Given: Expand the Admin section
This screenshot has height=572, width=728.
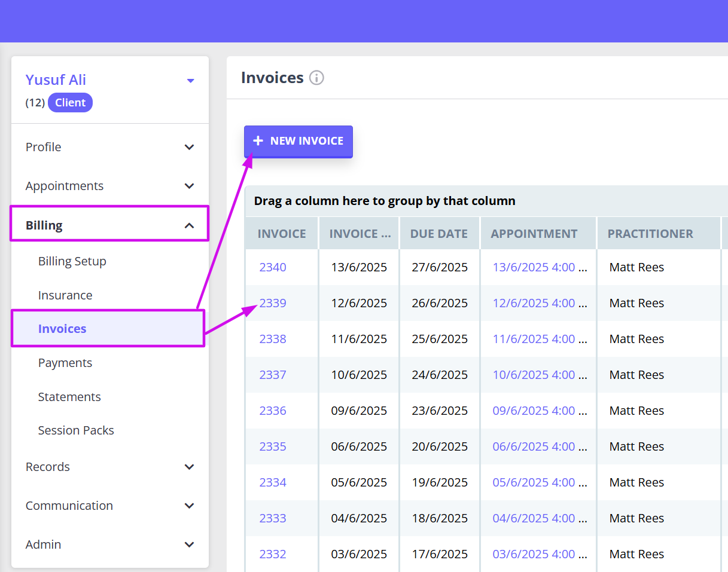Looking at the screenshot, I should 110,545.
